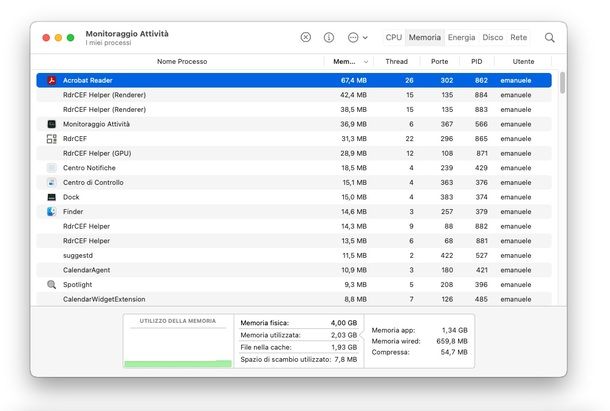Sort by the Utente column header
The image size is (610, 411).
pyautogui.click(x=523, y=61)
